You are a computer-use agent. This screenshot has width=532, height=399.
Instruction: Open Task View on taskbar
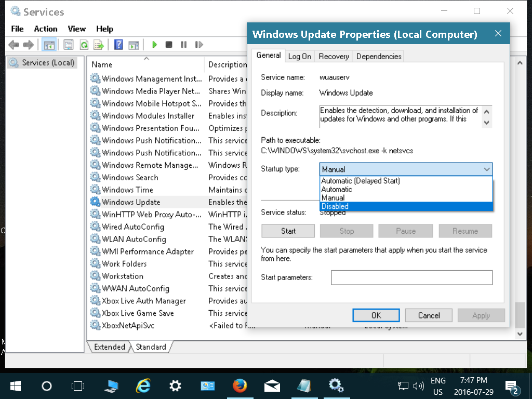pyautogui.click(x=78, y=386)
